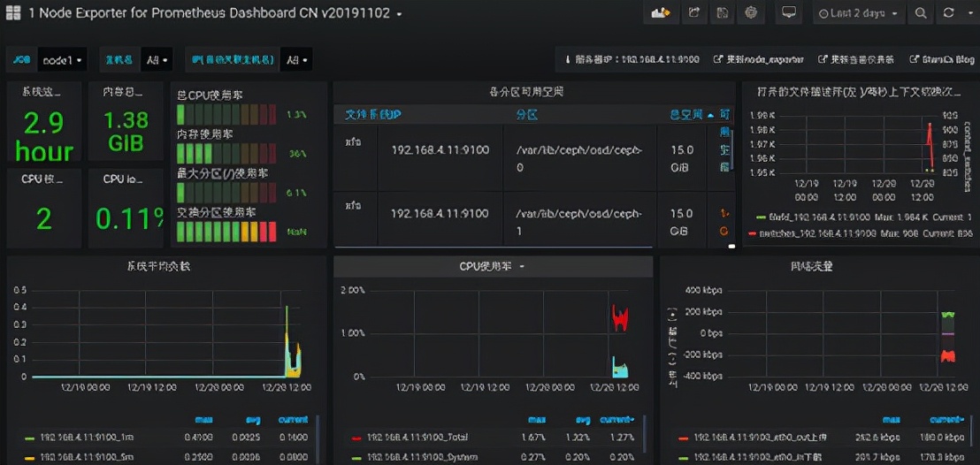This screenshot has height=465, width=980.
Task: Click the 1.38 GiB memory total stat
Action: [x=126, y=131]
